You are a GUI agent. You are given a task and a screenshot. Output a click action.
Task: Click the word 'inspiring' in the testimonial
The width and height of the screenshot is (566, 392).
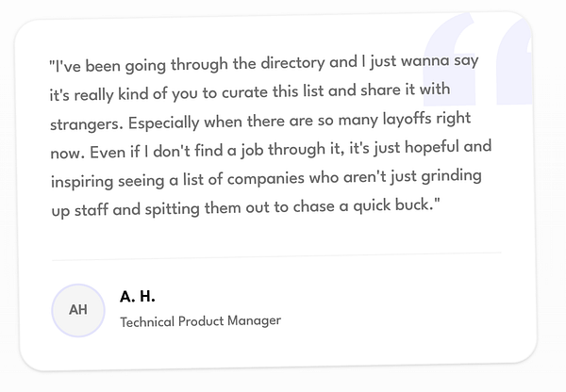pyautogui.click(x=82, y=182)
